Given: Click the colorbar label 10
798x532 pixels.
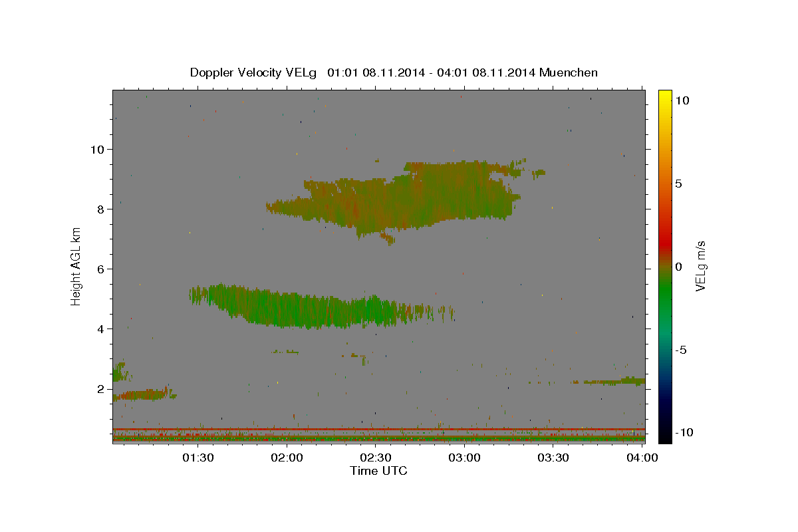Looking at the screenshot, I should tap(682, 100).
